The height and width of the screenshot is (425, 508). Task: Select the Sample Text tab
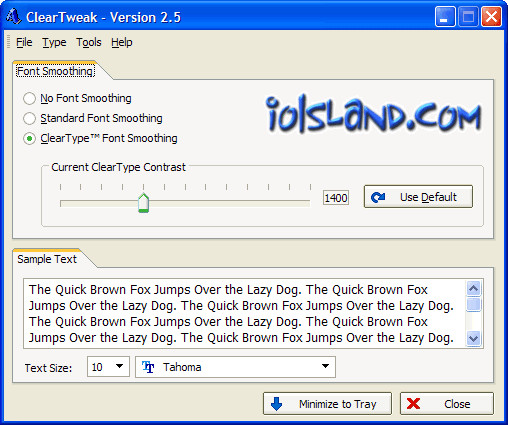[x=47, y=259]
